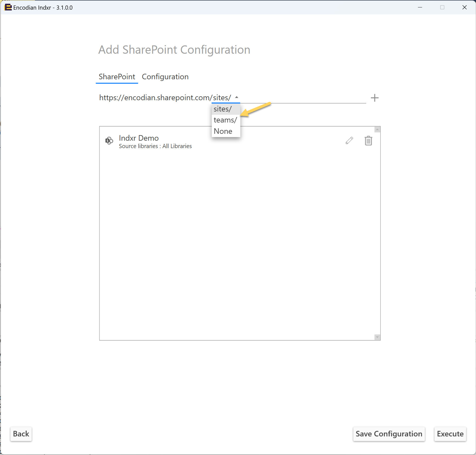The height and width of the screenshot is (455, 476).
Task: Click the list scrollbar down arrow
Action: coord(377,337)
